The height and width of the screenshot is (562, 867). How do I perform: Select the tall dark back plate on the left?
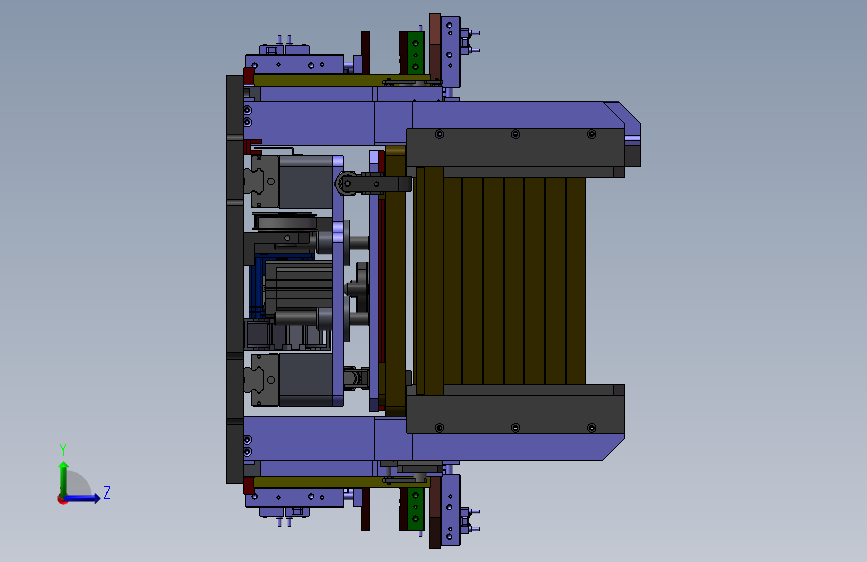click(x=234, y=279)
